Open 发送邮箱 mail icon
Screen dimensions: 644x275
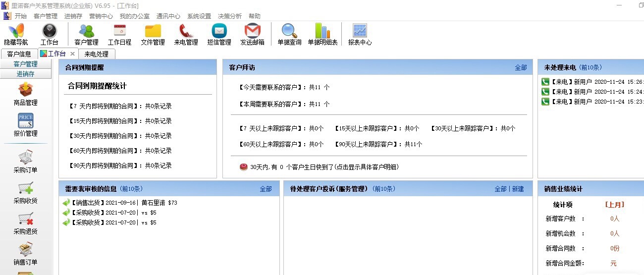pos(252,35)
